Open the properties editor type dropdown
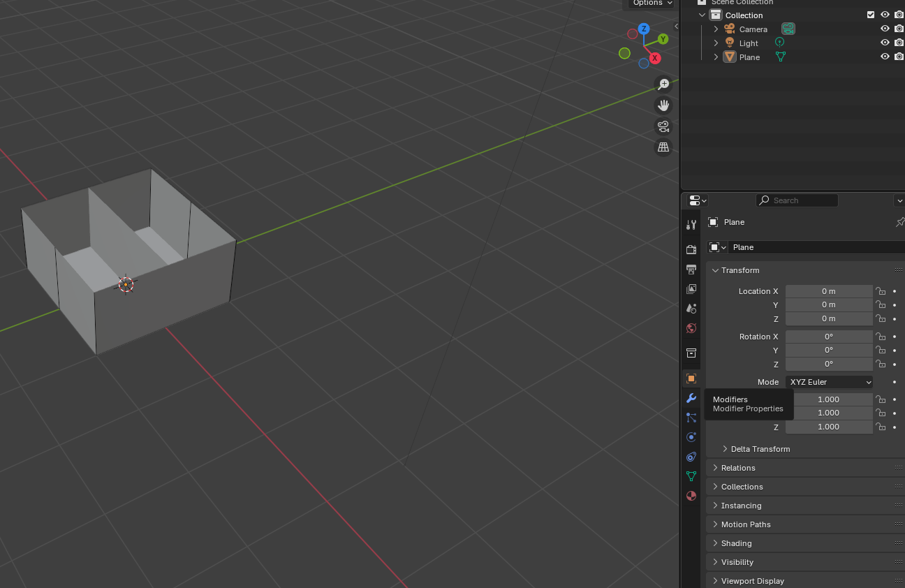 coord(698,200)
